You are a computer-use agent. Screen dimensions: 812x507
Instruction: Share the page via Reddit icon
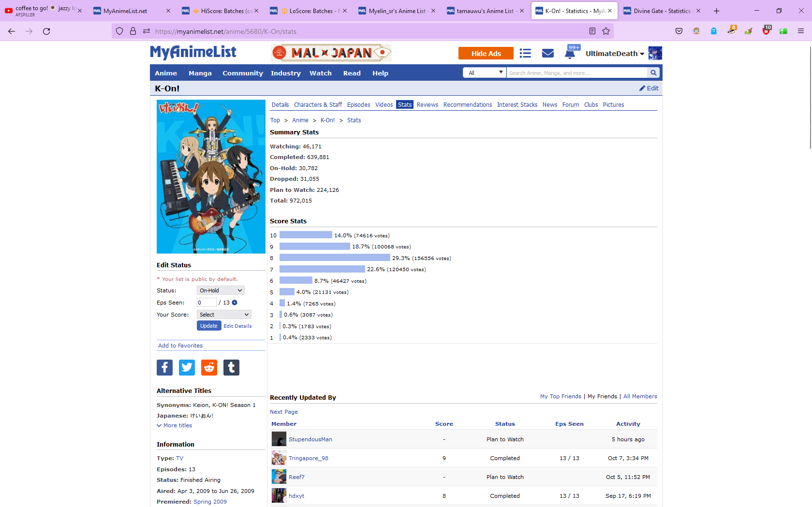[209, 367]
